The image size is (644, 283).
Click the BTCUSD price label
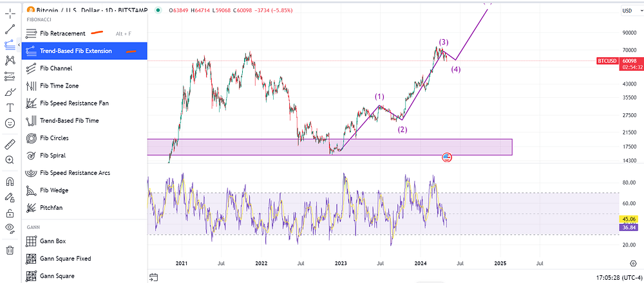[607, 60]
